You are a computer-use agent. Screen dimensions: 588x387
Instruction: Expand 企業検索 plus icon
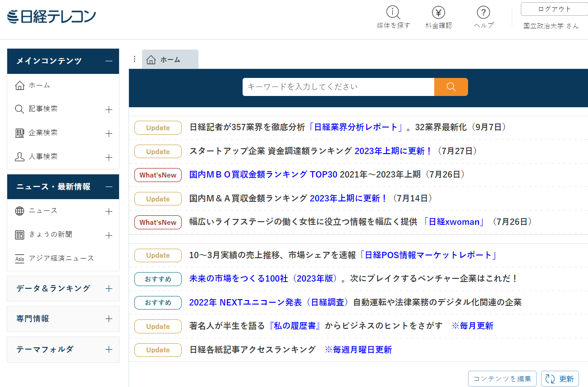(109, 133)
